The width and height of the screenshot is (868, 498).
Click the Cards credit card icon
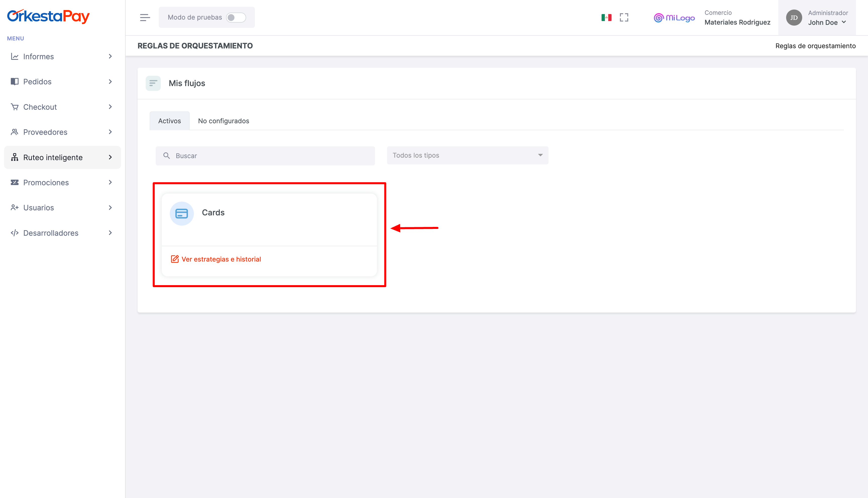click(x=182, y=213)
